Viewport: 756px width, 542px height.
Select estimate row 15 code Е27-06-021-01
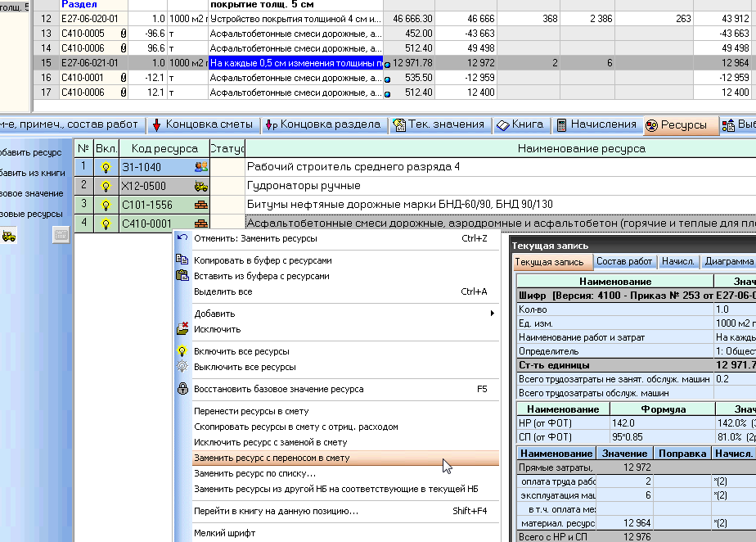tap(89, 63)
